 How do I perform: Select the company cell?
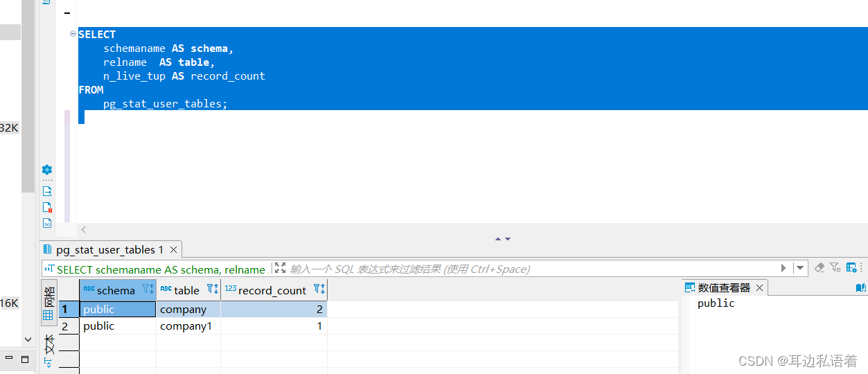[x=188, y=309]
